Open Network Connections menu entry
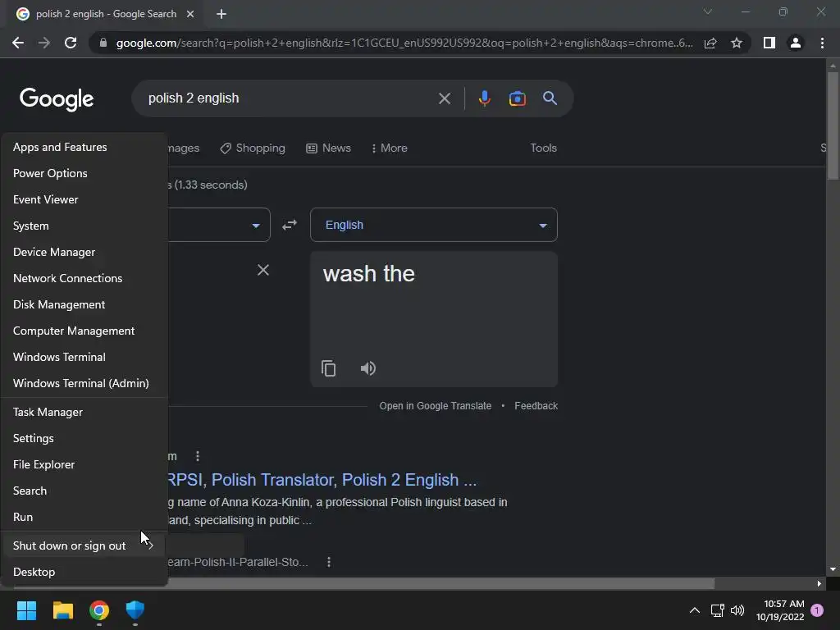 pyautogui.click(x=84, y=279)
